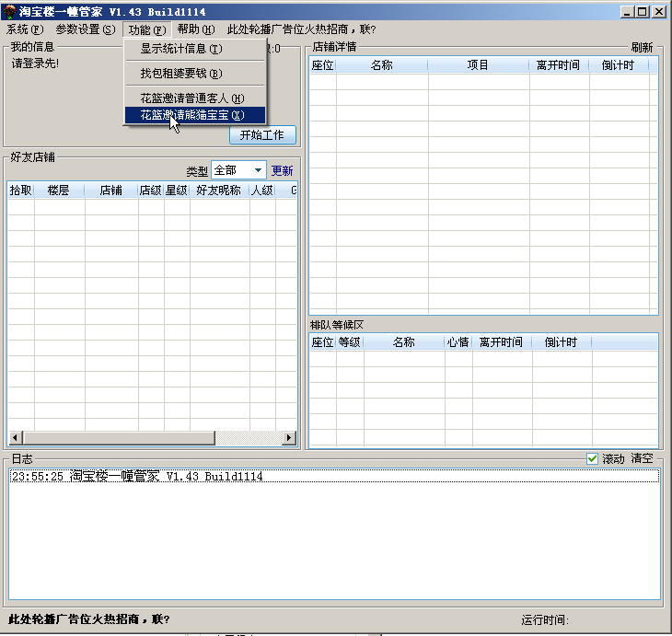Open the 参数设置(S) menu
This screenshot has width=672, height=636.
click(x=86, y=29)
